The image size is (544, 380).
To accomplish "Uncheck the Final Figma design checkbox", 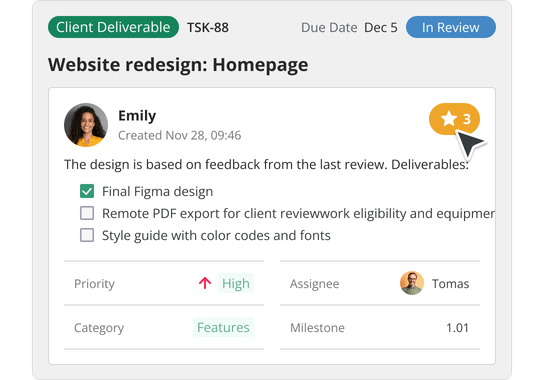I will (x=87, y=191).
